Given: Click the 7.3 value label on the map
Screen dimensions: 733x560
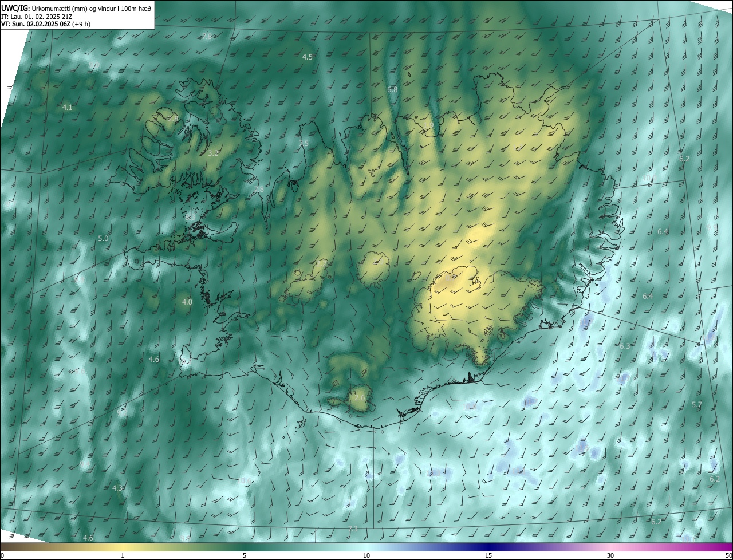Looking at the screenshot, I should [x=353, y=529].
